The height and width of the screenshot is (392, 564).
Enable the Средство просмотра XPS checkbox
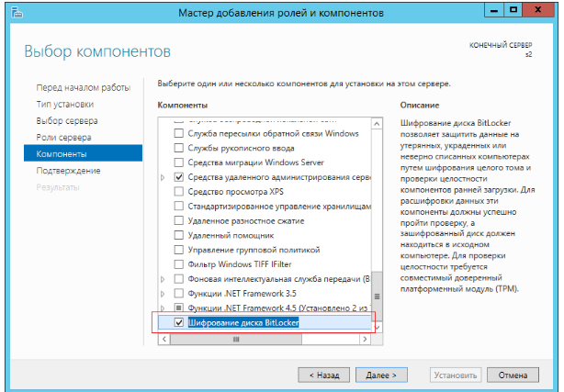[179, 191]
